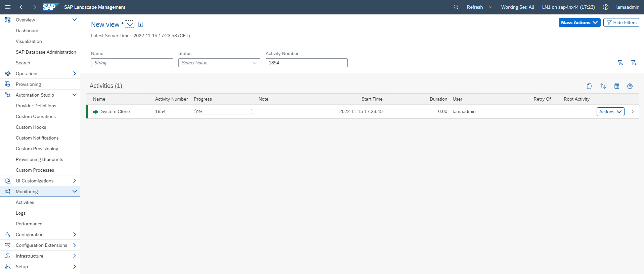
Task: Open table settings gear icon
Action: [x=630, y=86]
